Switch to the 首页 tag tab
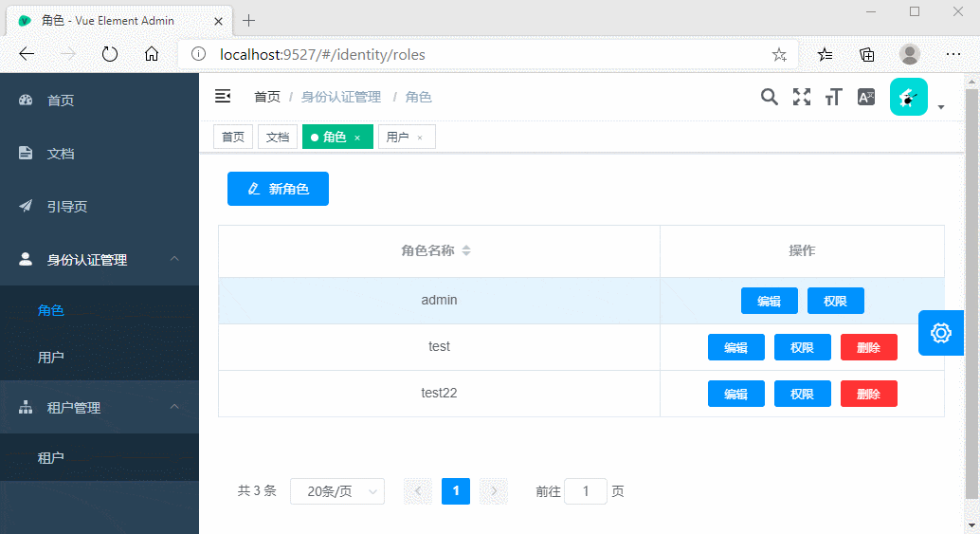The image size is (980, 534). pyautogui.click(x=233, y=137)
